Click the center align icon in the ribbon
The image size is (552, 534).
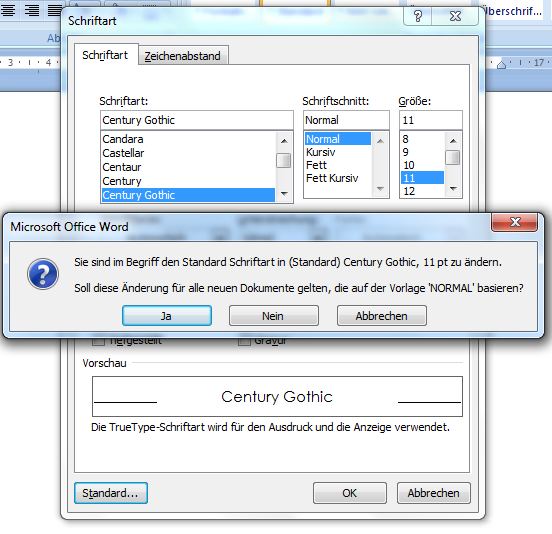[8, 10]
